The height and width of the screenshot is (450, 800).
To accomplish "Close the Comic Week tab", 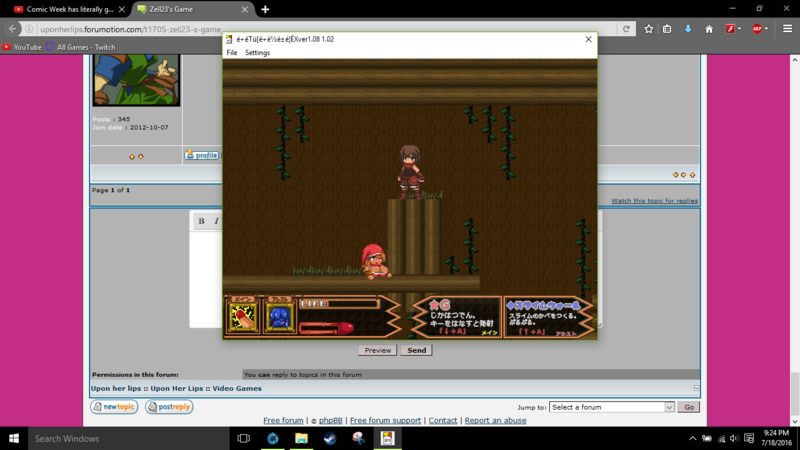I will (121, 9).
